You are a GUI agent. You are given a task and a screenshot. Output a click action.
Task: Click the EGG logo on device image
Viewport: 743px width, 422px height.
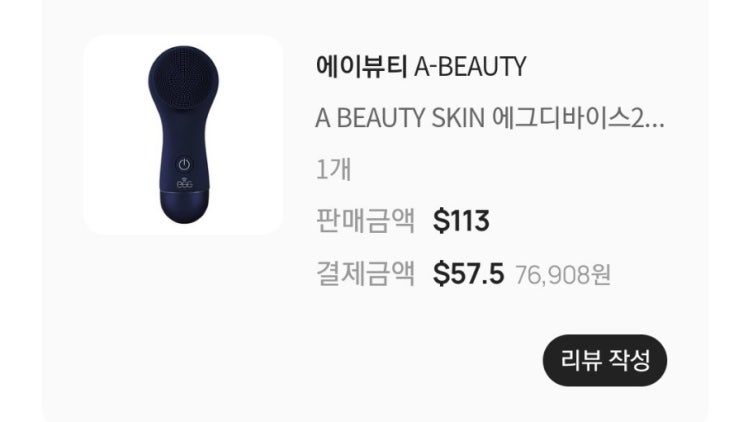(x=184, y=183)
